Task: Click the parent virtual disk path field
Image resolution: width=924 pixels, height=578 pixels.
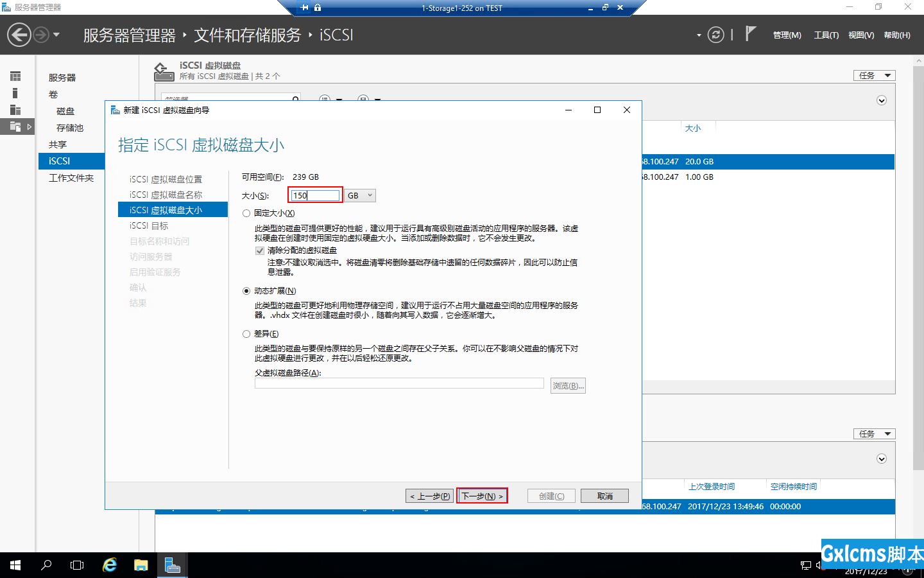Action: pyautogui.click(x=399, y=383)
